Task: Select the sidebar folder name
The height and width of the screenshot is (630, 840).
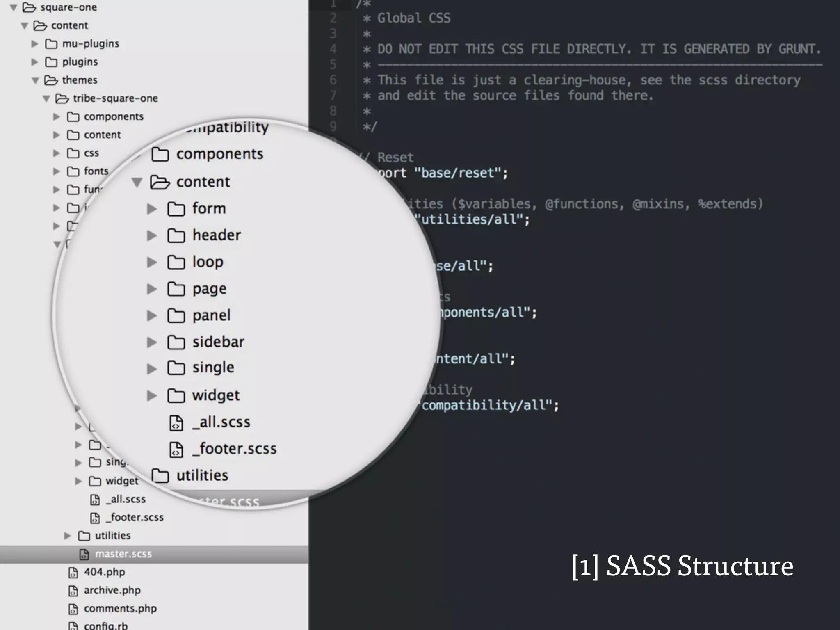Action: pos(218,342)
